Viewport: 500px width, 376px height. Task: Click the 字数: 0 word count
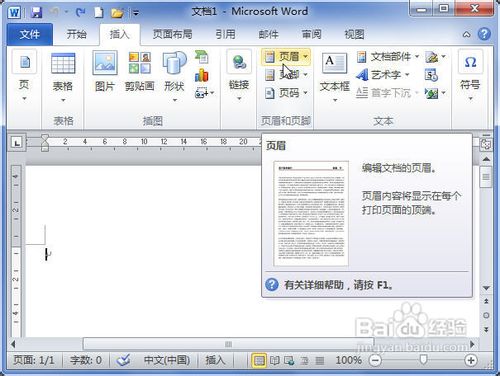[x=86, y=360]
